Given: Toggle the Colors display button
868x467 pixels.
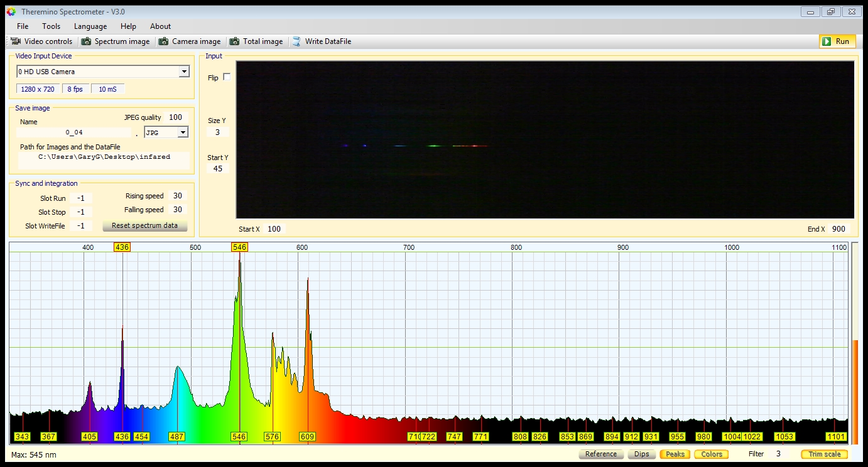Looking at the screenshot, I should click(712, 454).
